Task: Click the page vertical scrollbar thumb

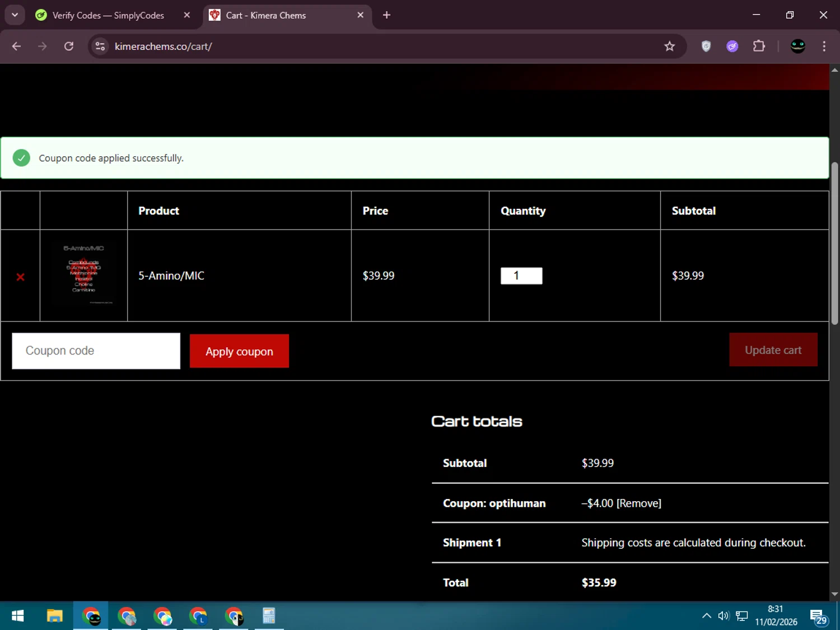Action: pos(834,244)
